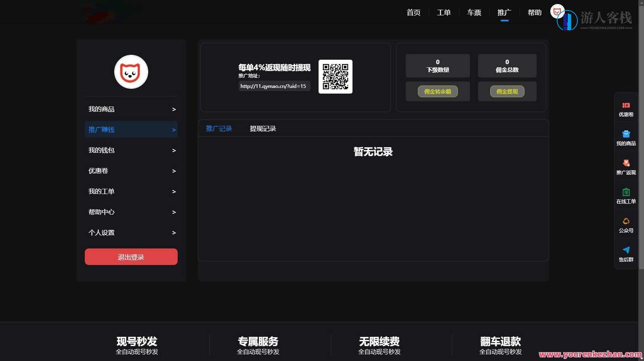Click 无限续费 footer heading
This screenshot has height=361, width=644.
[379, 342]
